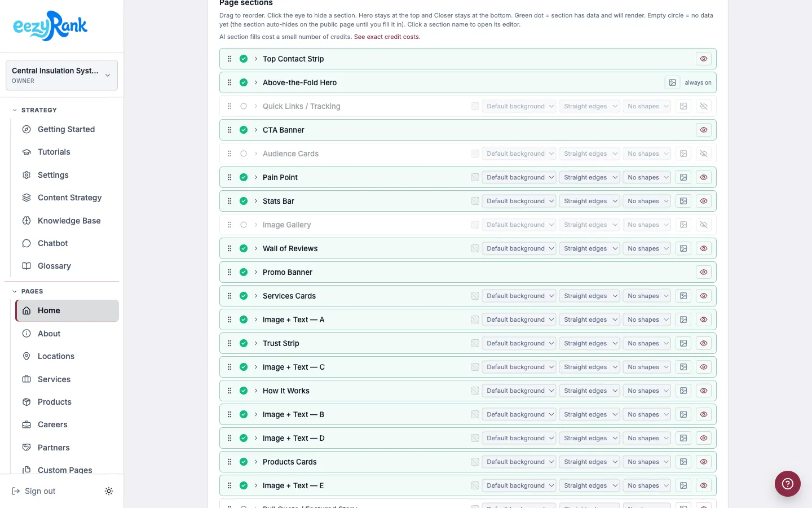The width and height of the screenshot is (812, 508).
Task: Click the green status check for Promo Banner
Action: point(244,272)
